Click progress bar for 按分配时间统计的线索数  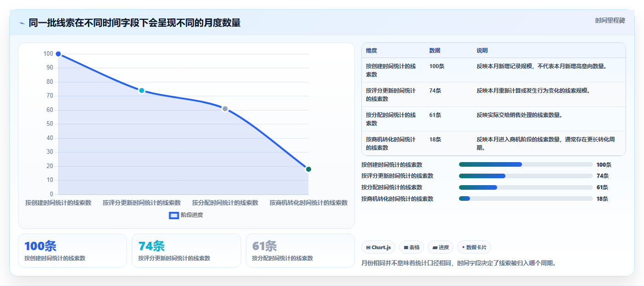[x=526, y=187]
